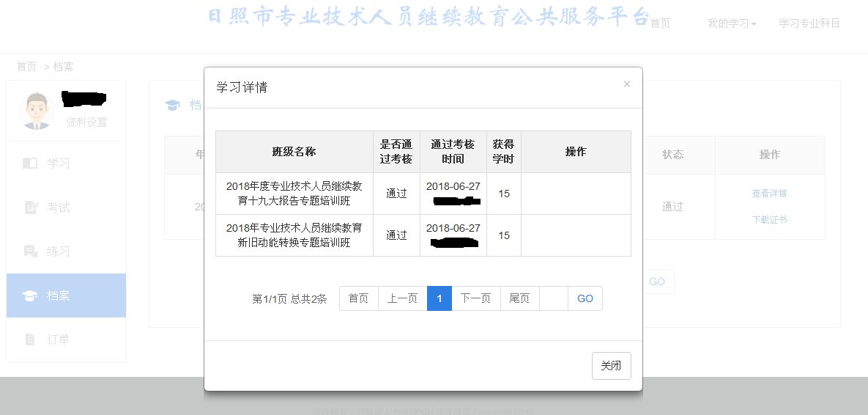Screen dimensions: 868x415
Task: Click 下一页 in the dialog pagination
Action: click(x=475, y=298)
